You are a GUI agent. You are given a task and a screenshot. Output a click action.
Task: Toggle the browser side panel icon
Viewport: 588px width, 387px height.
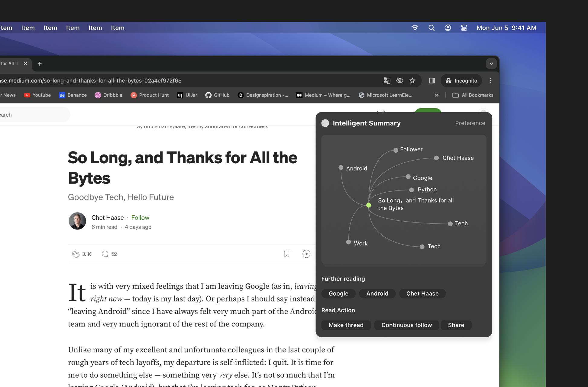(x=432, y=80)
